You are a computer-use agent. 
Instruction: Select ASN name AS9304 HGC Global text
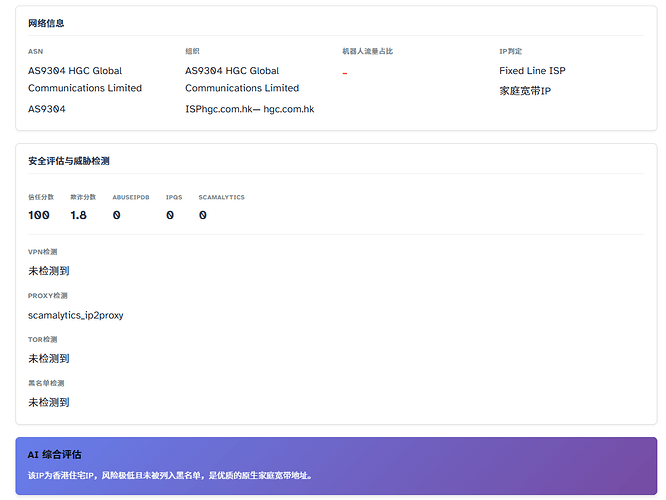click(x=75, y=71)
